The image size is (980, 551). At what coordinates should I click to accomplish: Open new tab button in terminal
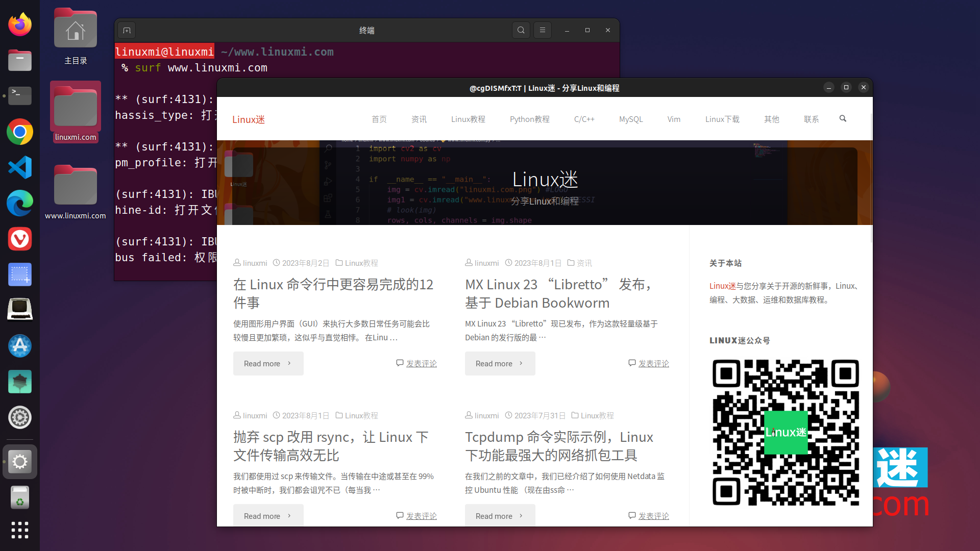127,30
